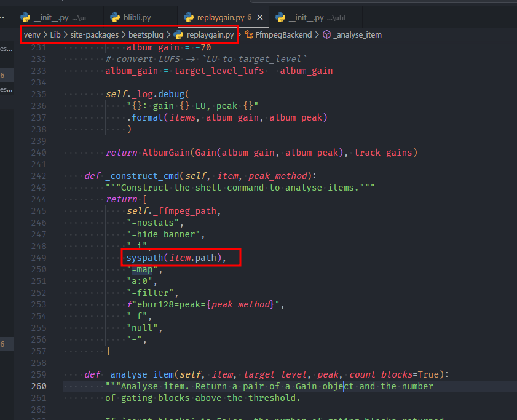Click AlbumGain in the return statement
This screenshot has height=420, width=517.
tap(166, 153)
